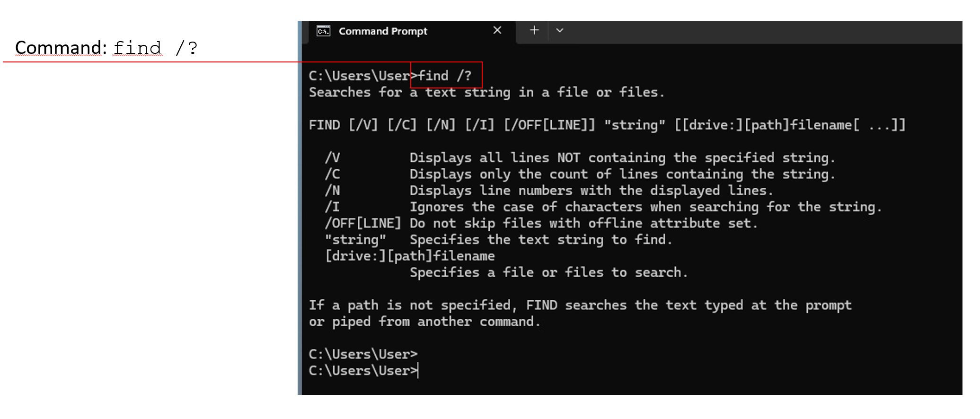Click the 'Command: find /?' heading label
The width and height of the screenshot is (980, 419).
(106, 48)
